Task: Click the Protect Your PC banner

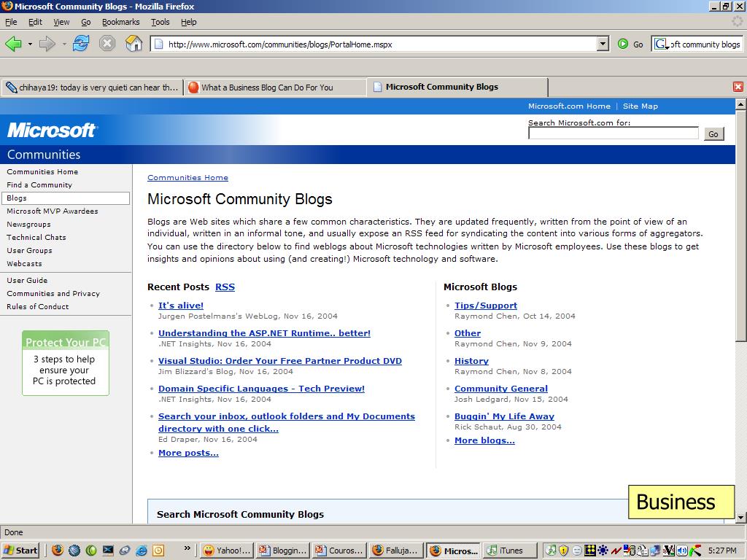Action: (65, 363)
